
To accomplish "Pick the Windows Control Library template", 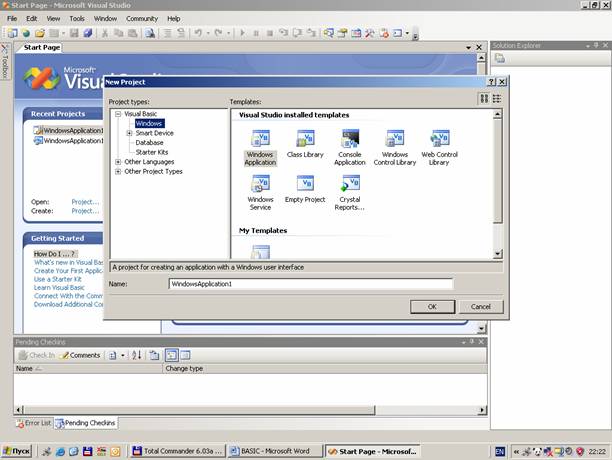I will [x=395, y=148].
